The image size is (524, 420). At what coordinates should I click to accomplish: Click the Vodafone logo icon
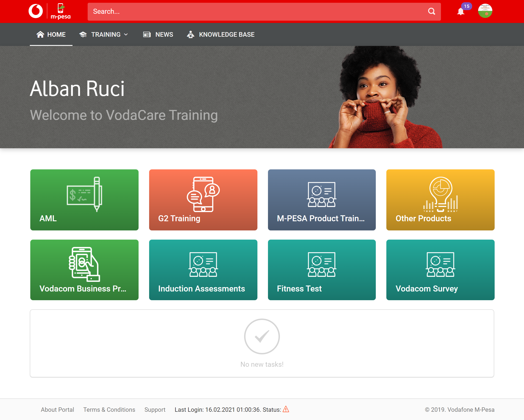click(36, 11)
